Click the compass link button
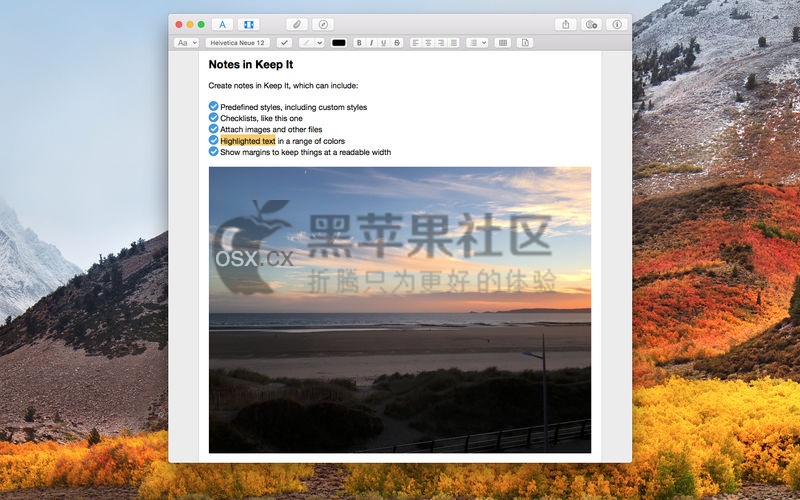Screen dimensions: 800x500 pyautogui.click(x=323, y=24)
